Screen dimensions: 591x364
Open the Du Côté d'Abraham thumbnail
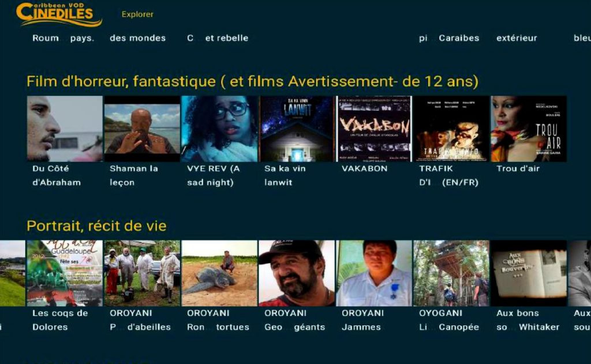pyautogui.click(x=65, y=129)
